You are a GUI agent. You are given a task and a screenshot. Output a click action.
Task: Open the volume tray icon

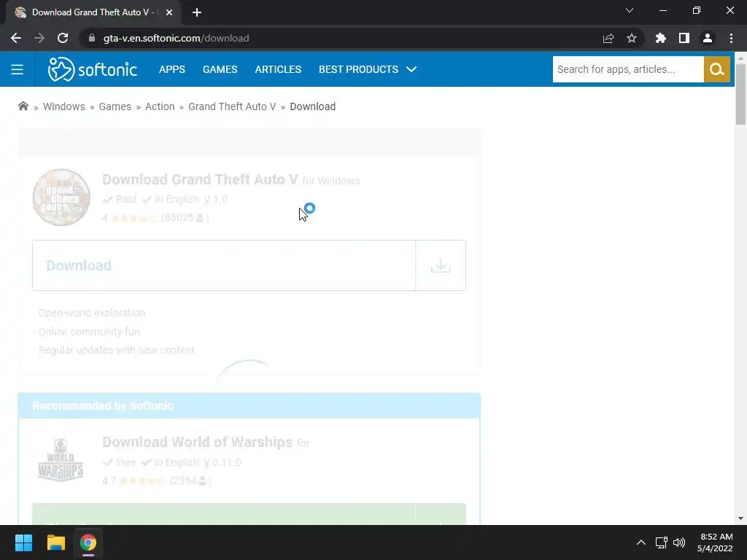coord(679,542)
